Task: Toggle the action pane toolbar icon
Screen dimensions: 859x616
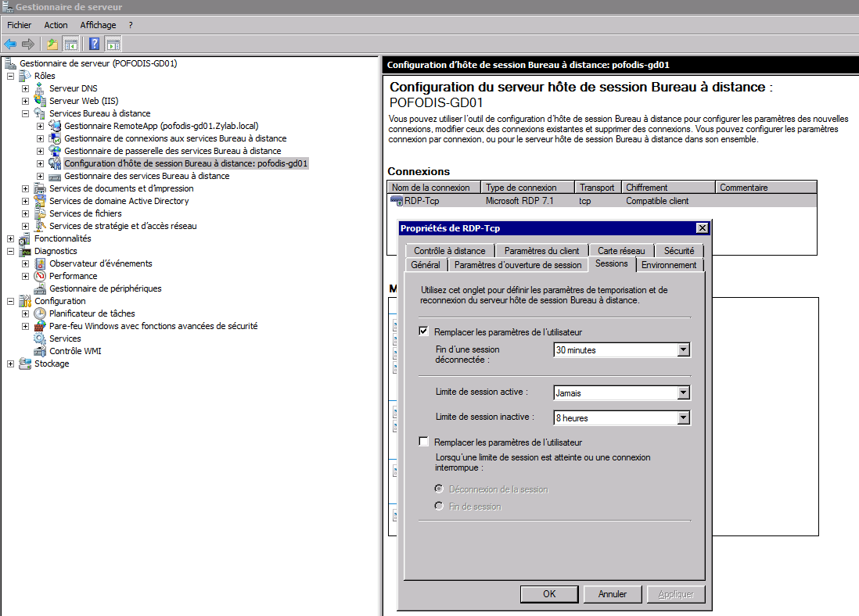Action: click(113, 44)
